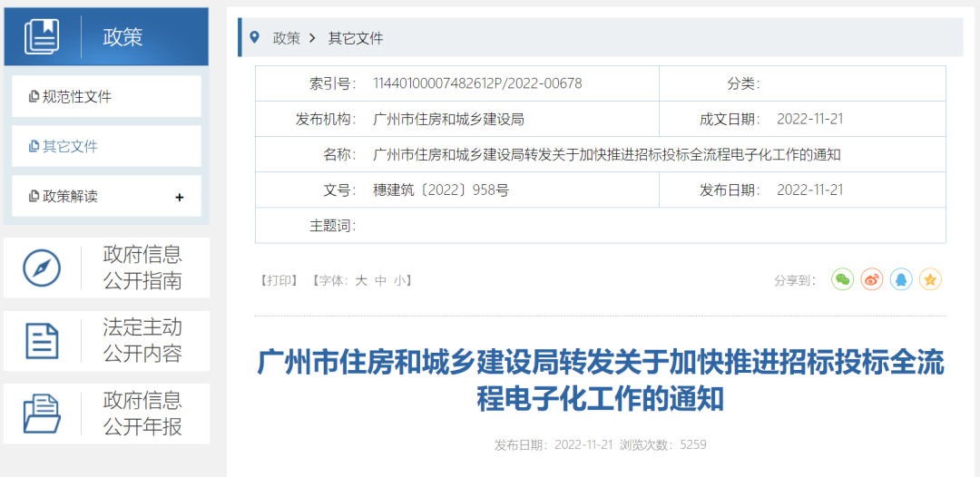Click 其它文件 in the breadcrumb

click(356, 38)
